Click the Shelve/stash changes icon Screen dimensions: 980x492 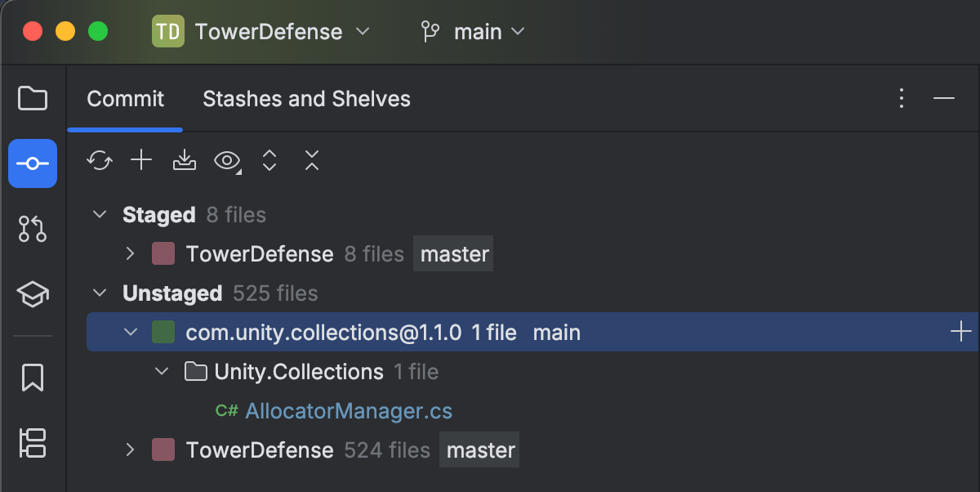[x=185, y=160]
